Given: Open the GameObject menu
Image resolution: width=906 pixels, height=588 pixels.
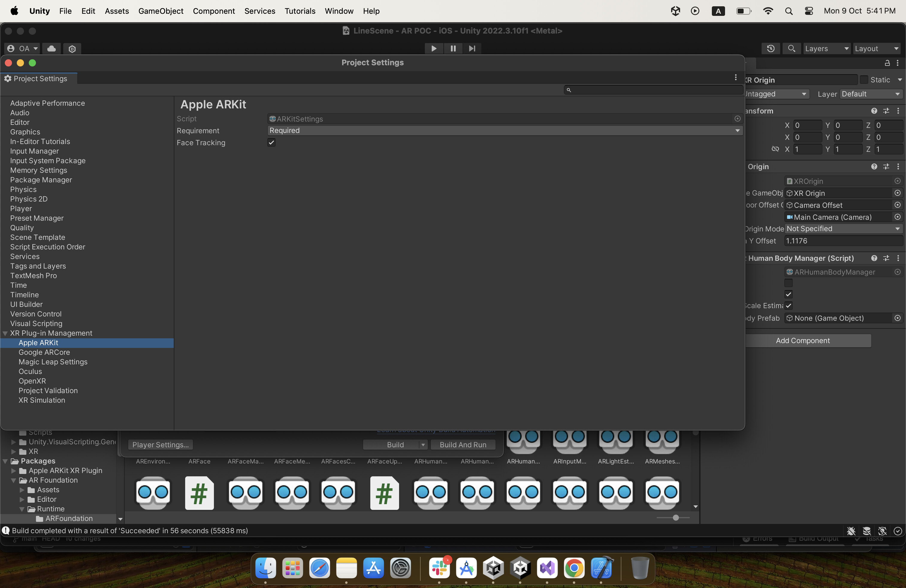Looking at the screenshot, I should [161, 11].
